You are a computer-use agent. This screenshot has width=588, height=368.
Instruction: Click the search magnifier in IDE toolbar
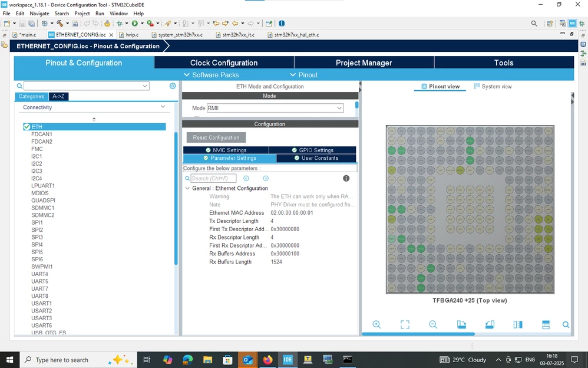point(534,23)
